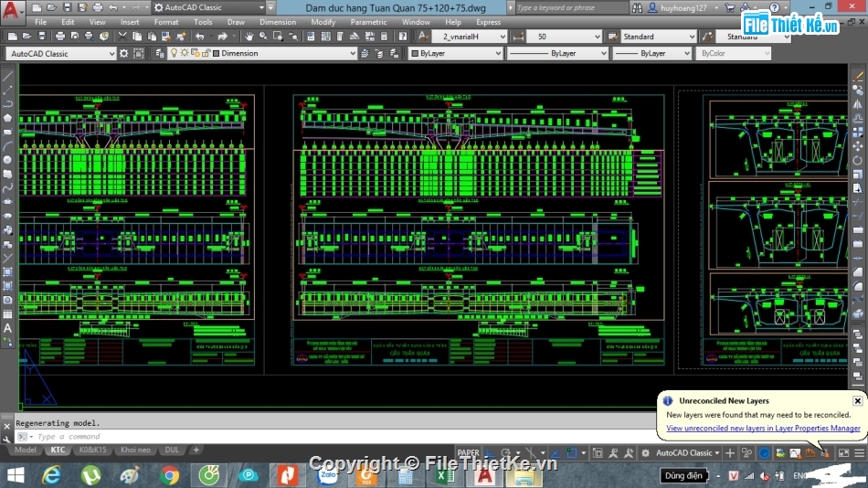
Task: Select the Multiline Text A tool
Action: point(7,328)
